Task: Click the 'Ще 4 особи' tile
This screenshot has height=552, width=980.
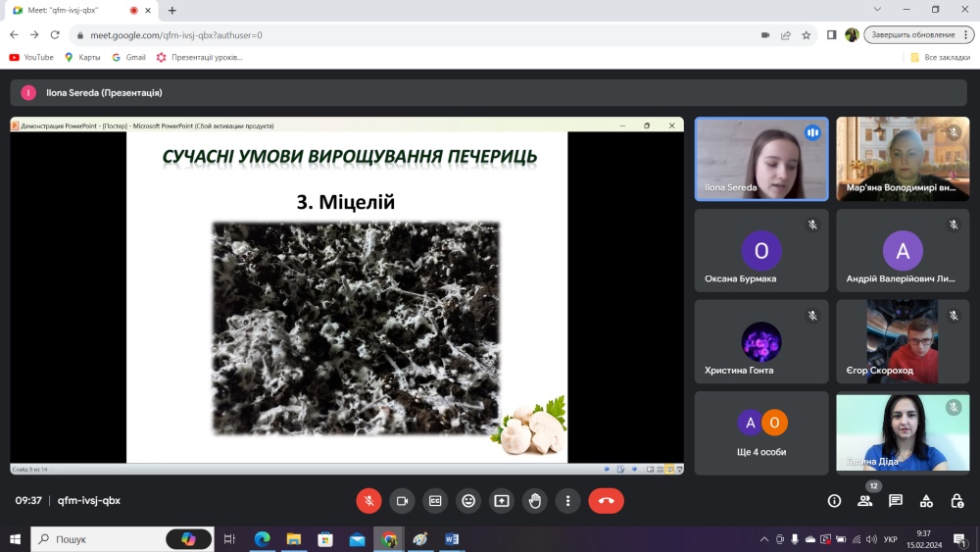Action: pyautogui.click(x=761, y=433)
